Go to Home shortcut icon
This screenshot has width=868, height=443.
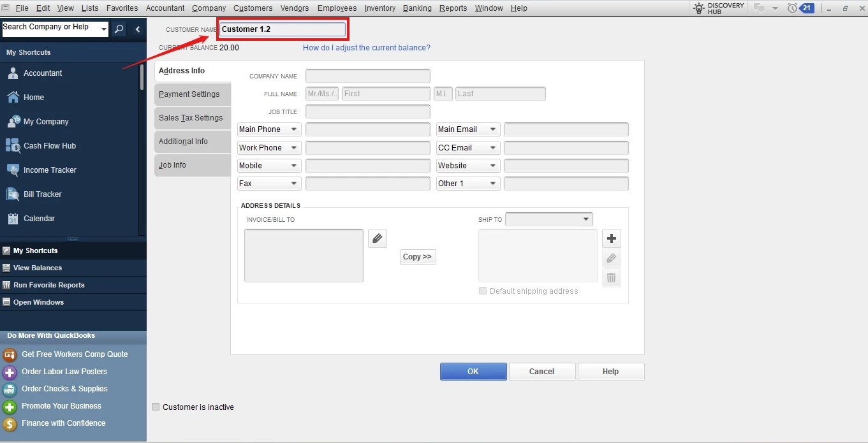[13, 98]
